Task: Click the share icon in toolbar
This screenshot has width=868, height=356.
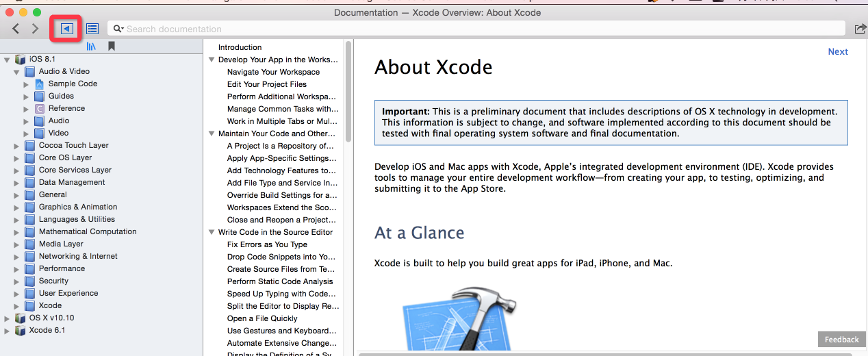Action: [x=860, y=29]
